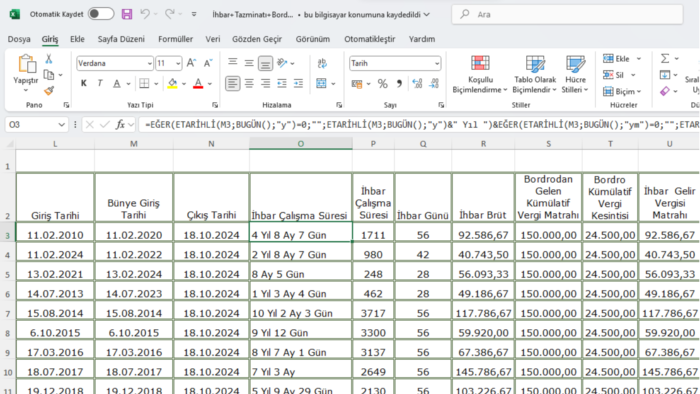Decrease font size with small A icon
The height and width of the screenshot is (394, 700).
(x=208, y=63)
